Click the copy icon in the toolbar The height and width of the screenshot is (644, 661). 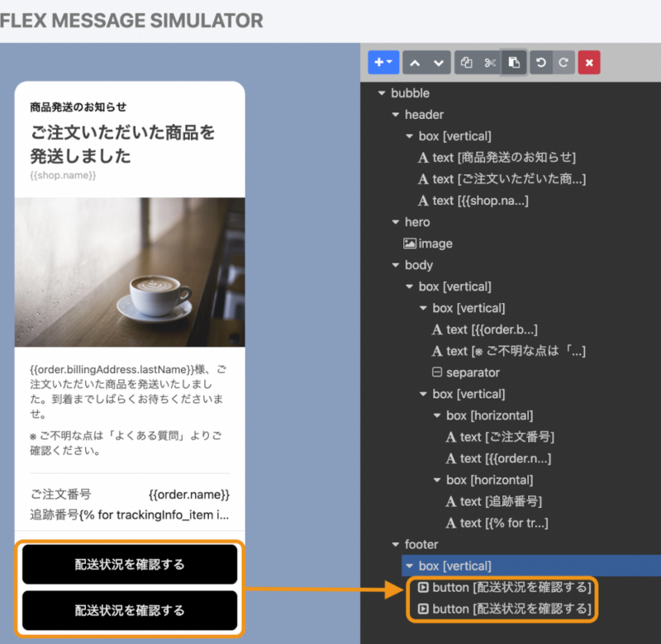tap(466, 63)
